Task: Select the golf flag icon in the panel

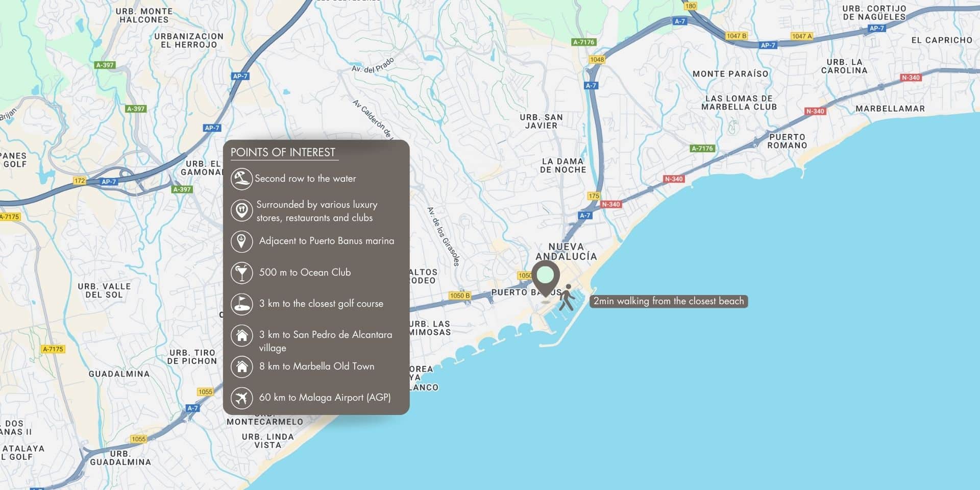Action: point(243,304)
